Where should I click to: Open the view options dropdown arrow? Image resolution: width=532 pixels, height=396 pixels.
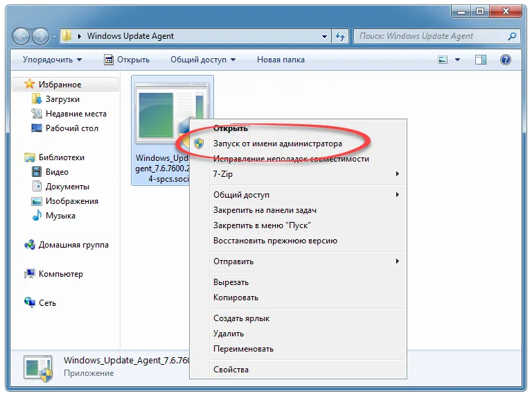457,60
